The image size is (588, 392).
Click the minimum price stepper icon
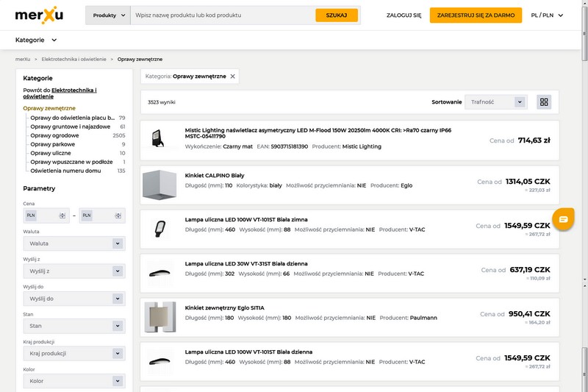point(62,215)
